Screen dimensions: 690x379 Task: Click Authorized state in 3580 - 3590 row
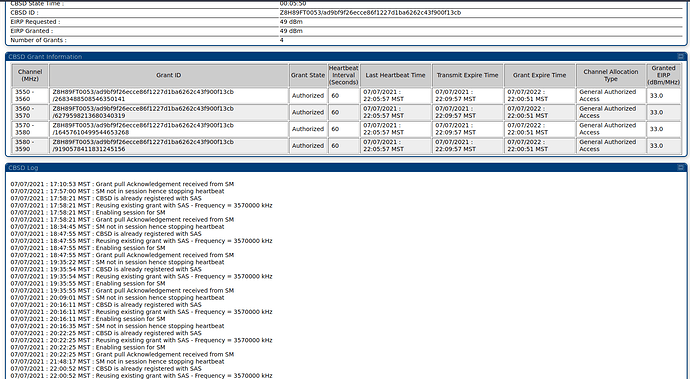click(308, 146)
